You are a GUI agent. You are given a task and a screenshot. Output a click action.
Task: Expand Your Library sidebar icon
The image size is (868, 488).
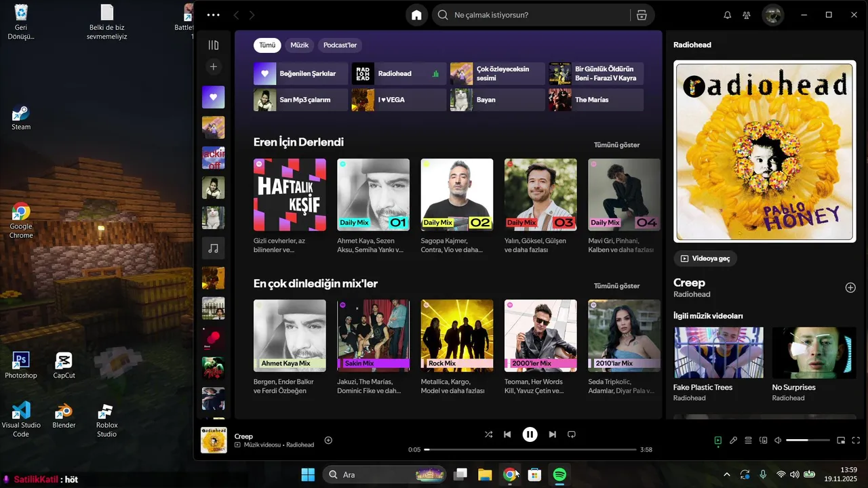pyautogui.click(x=214, y=45)
